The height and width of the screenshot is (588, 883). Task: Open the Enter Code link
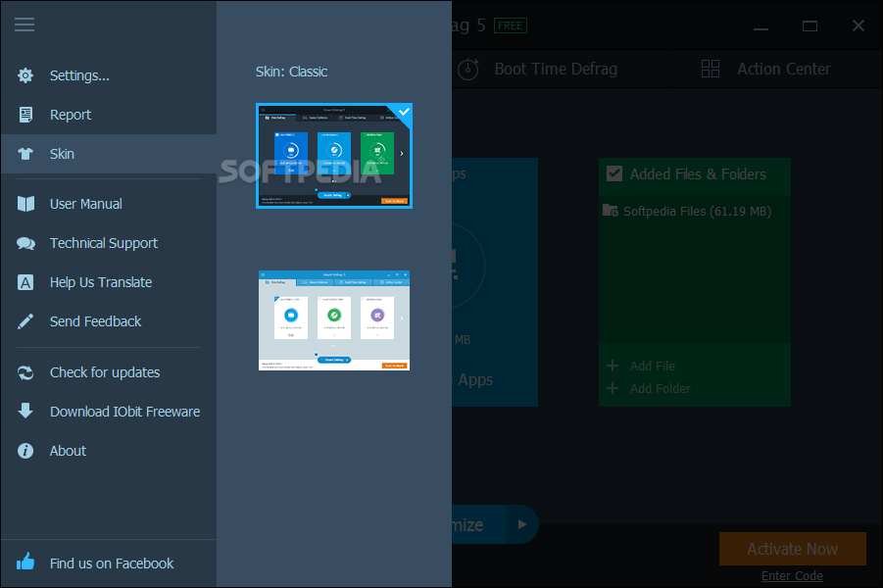(792, 575)
